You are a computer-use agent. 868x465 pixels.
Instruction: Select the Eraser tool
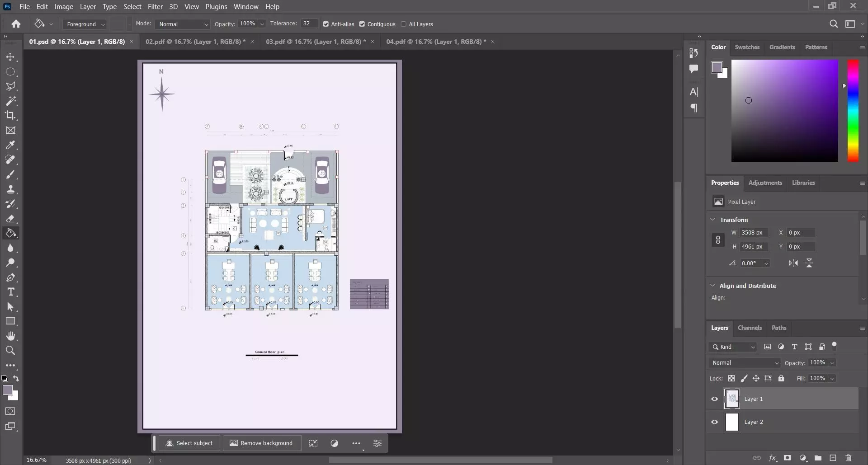pyautogui.click(x=10, y=219)
